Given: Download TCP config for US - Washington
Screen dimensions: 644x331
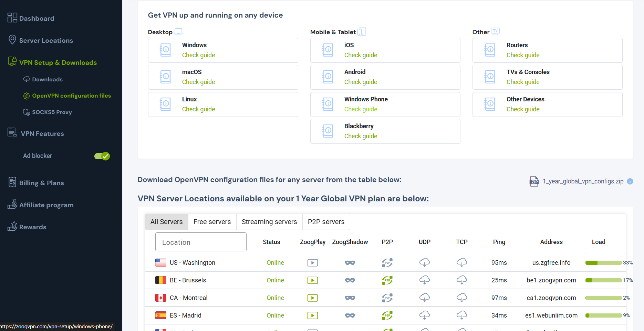Looking at the screenshot, I should pos(462,262).
